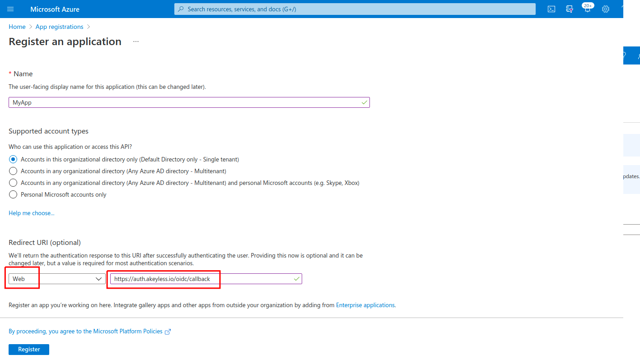This screenshot has width=640, height=364.
Task: Open the Help me choose link
Action: tap(32, 213)
